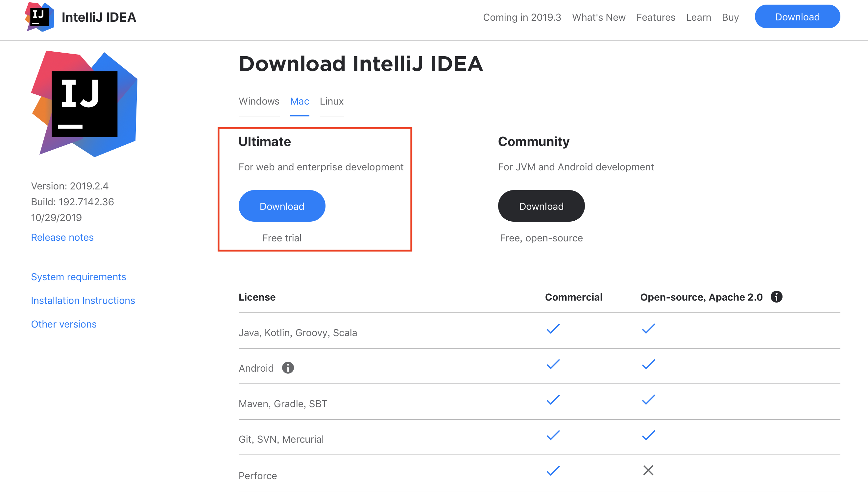
Task: Switch to the Windows tab
Action: pyautogui.click(x=259, y=101)
